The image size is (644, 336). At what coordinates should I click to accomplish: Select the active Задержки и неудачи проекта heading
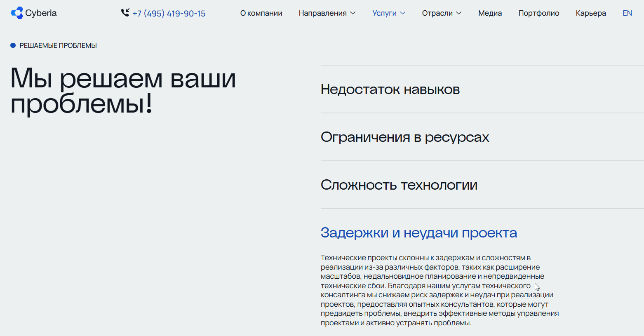pyautogui.click(x=418, y=233)
